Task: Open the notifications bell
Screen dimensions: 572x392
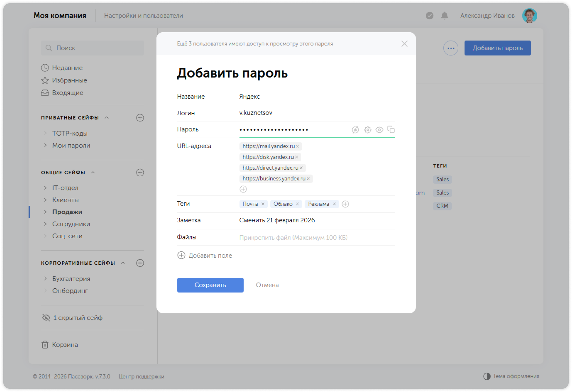Action: (x=444, y=16)
